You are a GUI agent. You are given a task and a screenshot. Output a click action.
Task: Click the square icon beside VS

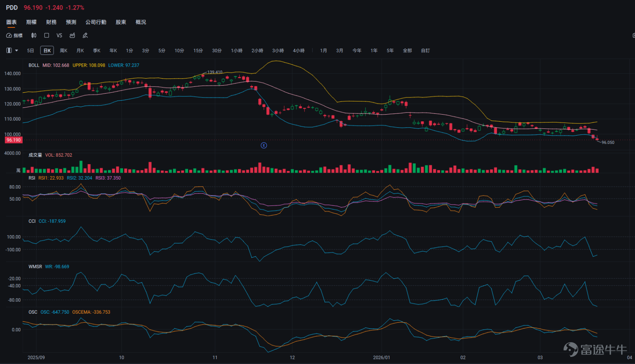(x=46, y=36)
